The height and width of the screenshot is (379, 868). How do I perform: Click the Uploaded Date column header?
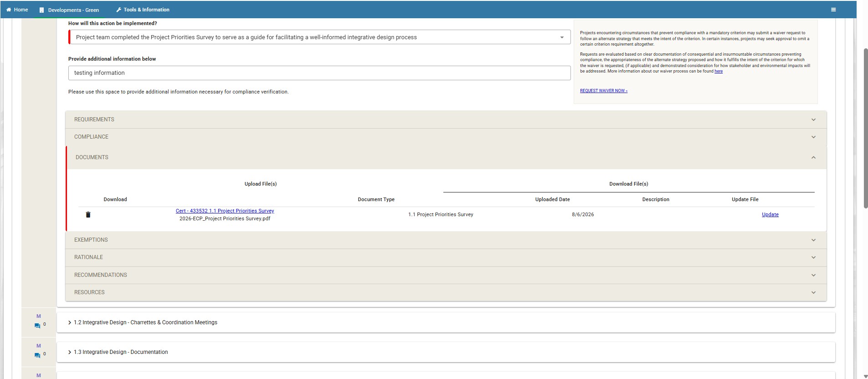click(552, 199)
